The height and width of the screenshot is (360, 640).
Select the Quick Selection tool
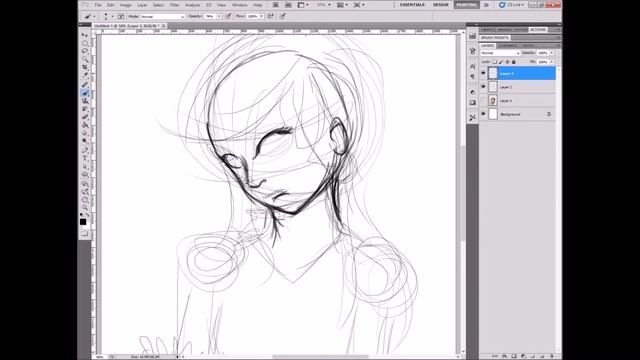pyautogui.click(x=85, y=60)
